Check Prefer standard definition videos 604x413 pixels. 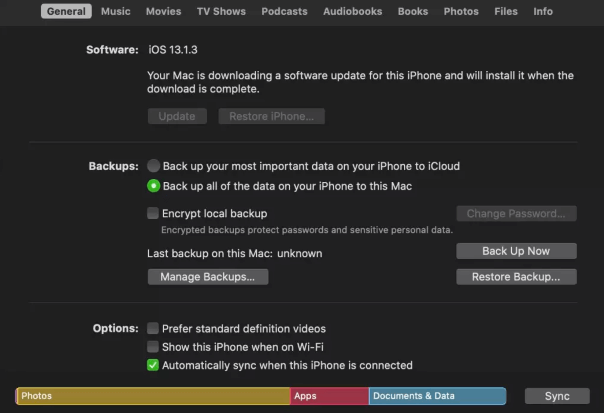tap(153, 328)
